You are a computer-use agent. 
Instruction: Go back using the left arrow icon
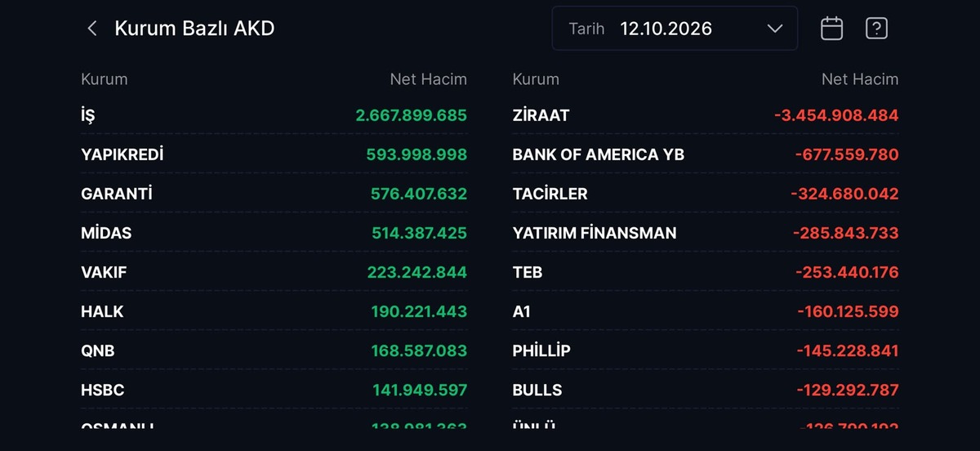(x=92, y=29)
